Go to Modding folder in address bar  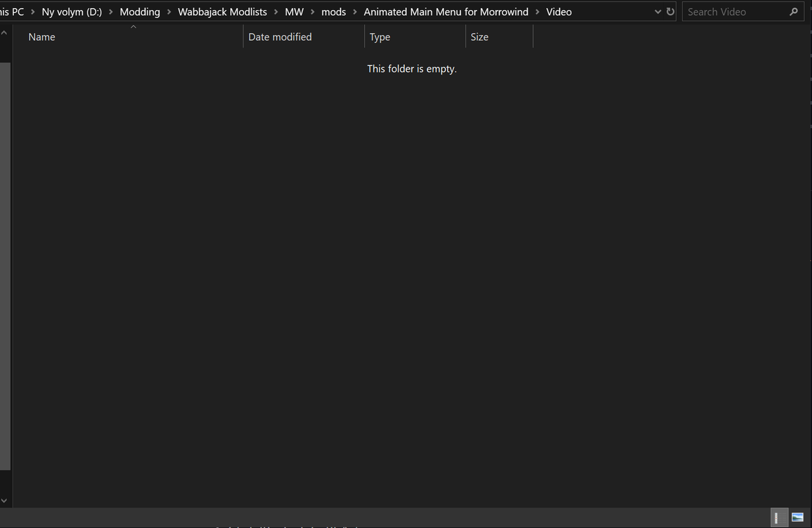pos(140,12)
